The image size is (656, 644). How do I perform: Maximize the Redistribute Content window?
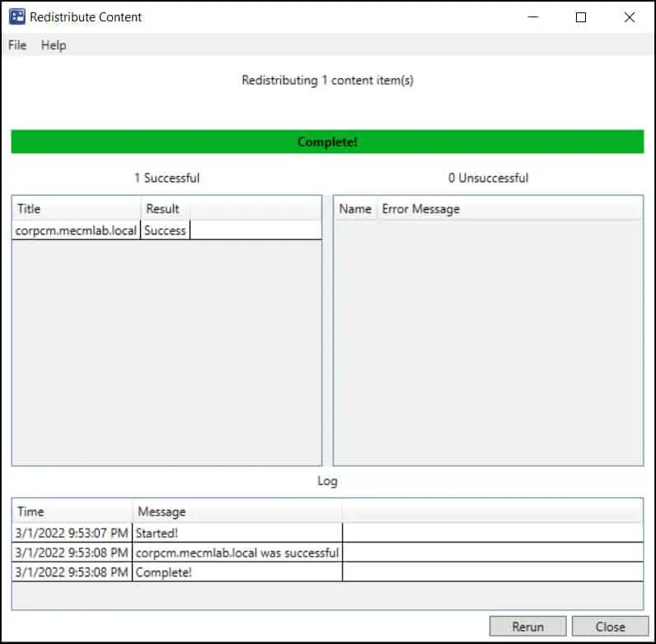581,17
